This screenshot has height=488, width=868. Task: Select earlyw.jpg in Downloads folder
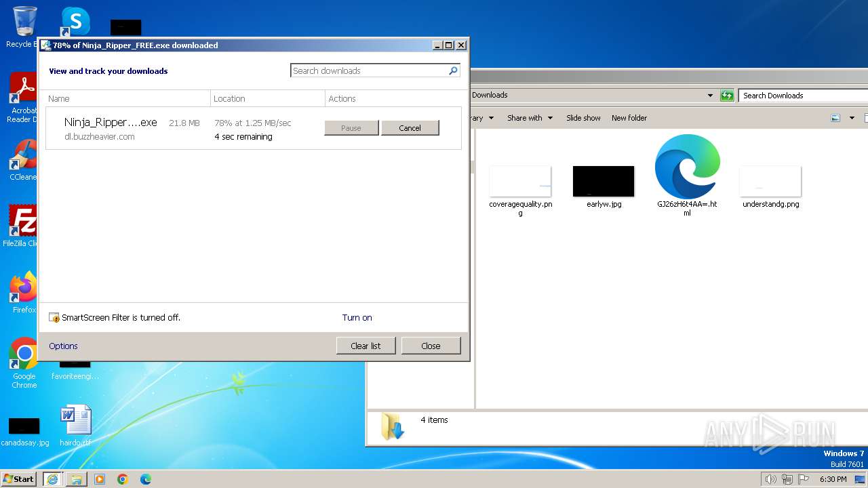604,186
